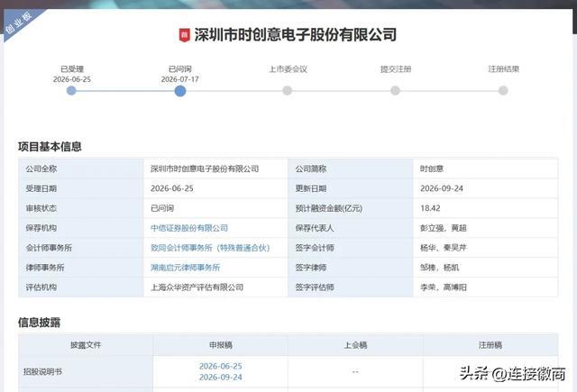Click the 申报稿 column header

click(220, 345)
